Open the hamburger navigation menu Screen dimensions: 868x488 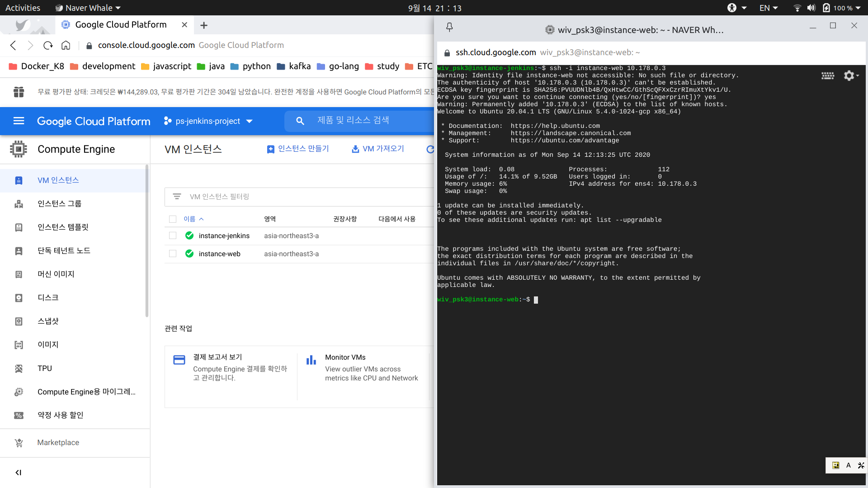[19, 121]
